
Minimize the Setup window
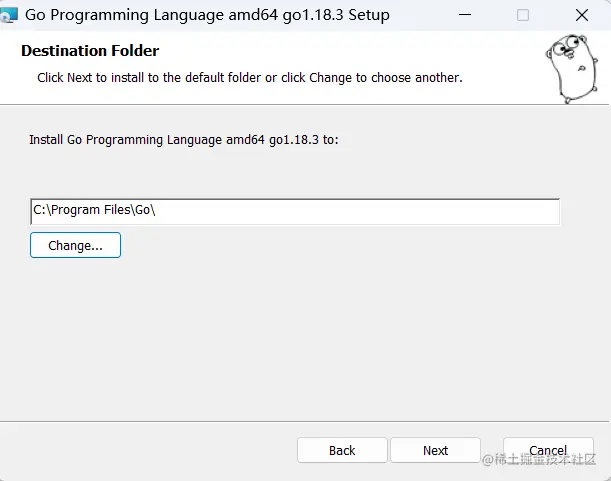pos(465,15)
